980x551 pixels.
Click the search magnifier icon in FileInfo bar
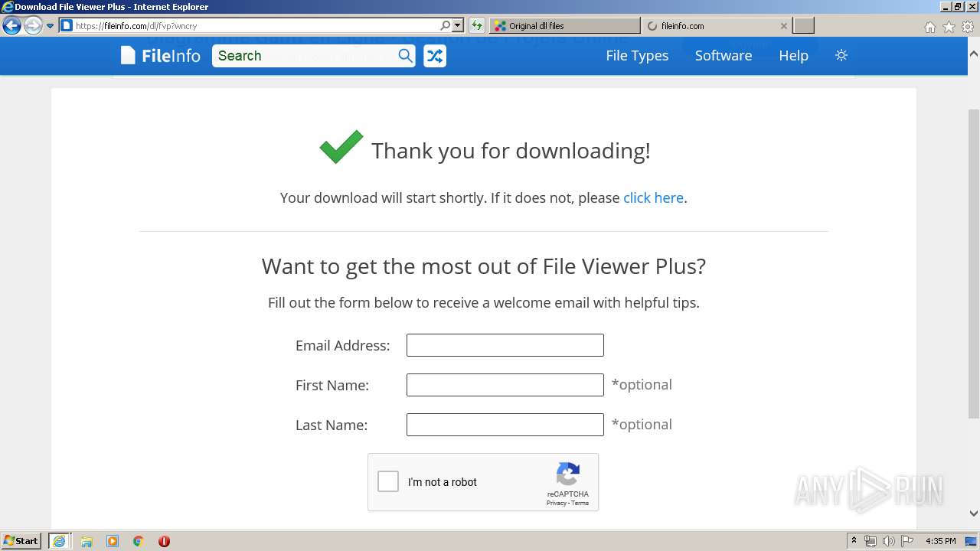[x=405, y=55]
